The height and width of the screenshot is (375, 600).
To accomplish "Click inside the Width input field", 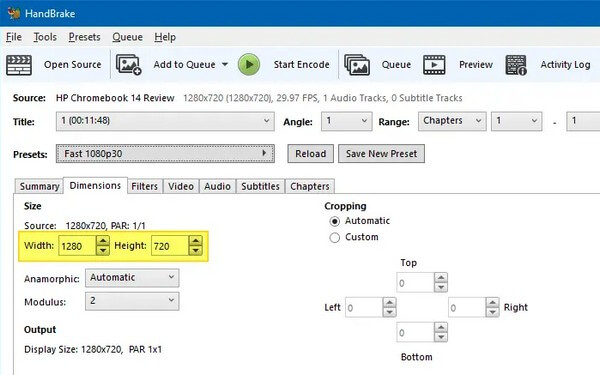I will (x=77, y=246).
